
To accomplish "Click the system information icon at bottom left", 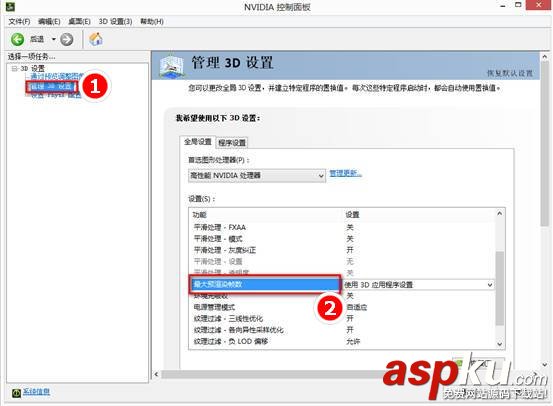I will point(16,393).
